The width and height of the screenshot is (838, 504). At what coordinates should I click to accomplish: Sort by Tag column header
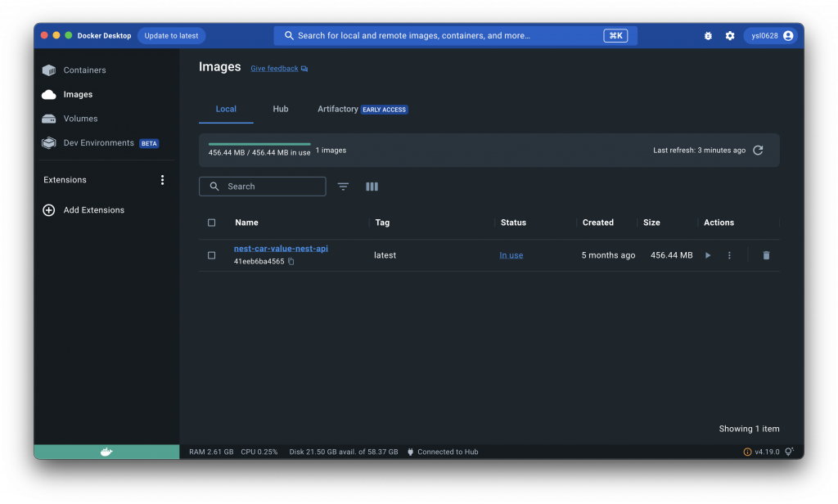[382, 223]
